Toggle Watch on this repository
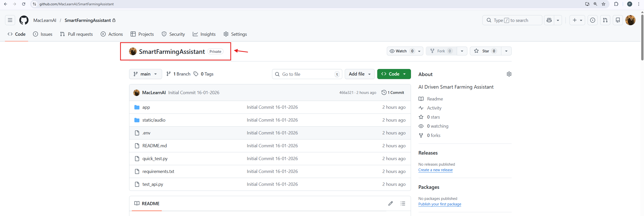The width and height of the screenshot is (644, 216). point(399,51)
